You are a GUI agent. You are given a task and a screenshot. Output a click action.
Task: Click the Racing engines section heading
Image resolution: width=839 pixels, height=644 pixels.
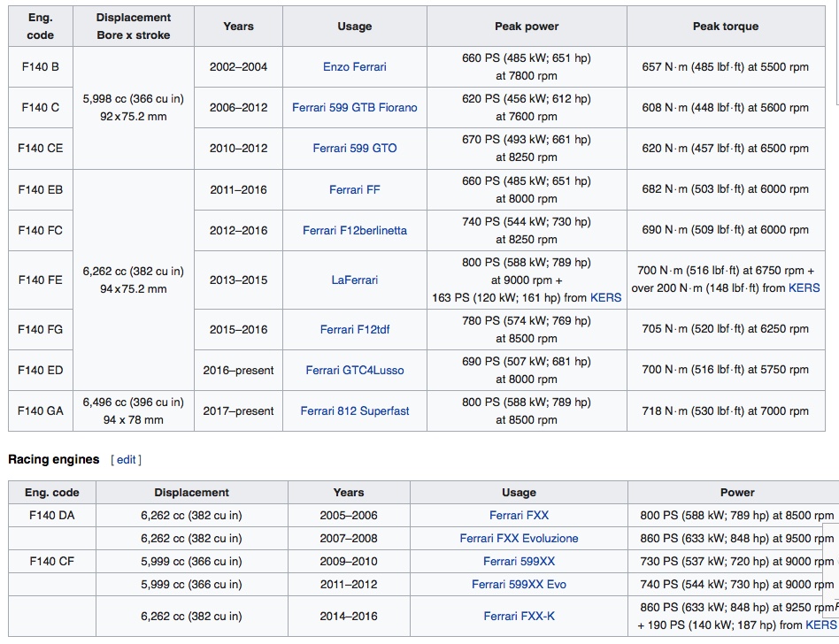[x=53, y=459]
